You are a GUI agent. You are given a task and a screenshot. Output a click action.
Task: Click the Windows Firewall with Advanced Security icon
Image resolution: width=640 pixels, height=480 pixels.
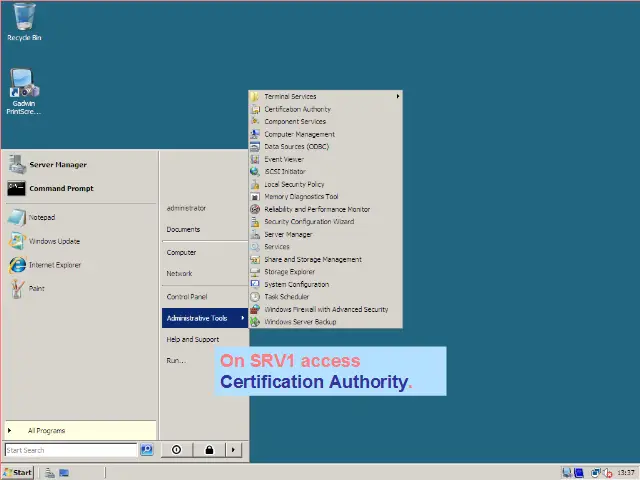tap(255, 309)
